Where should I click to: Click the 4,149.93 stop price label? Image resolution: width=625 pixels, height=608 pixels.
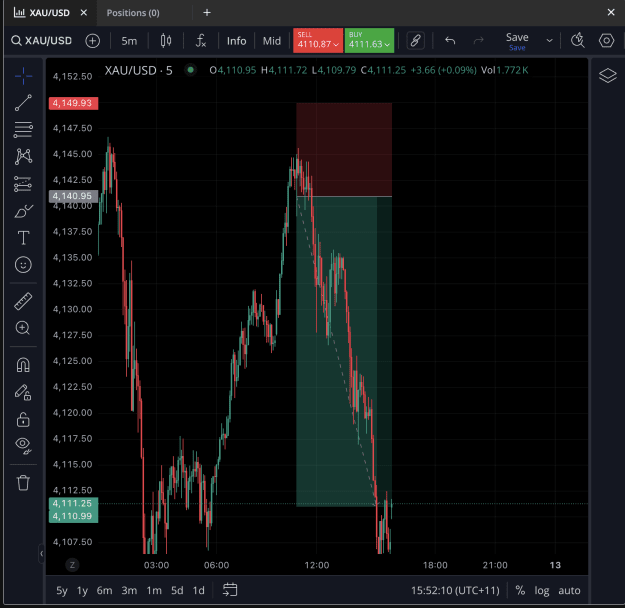click(73, 103)
